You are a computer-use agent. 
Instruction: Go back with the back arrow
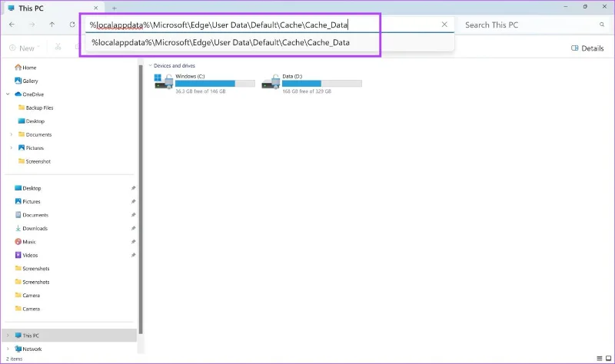(x=12, y=25)
